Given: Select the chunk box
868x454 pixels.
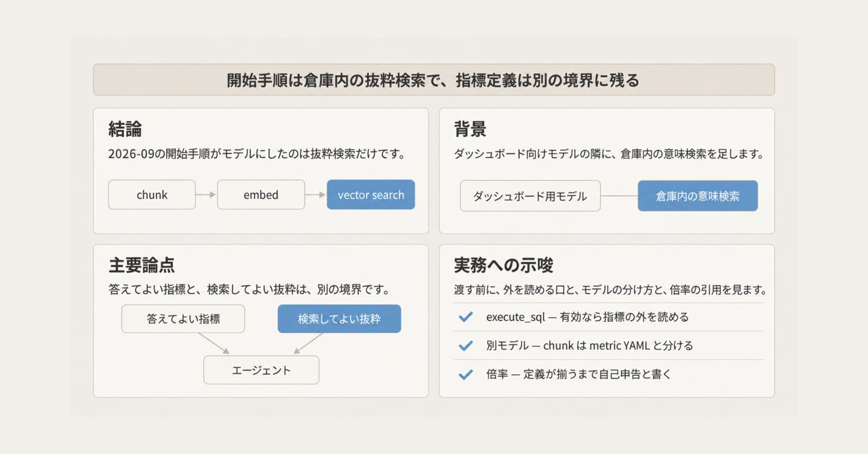Looking at the screenshot, I should tap(152, 194).
